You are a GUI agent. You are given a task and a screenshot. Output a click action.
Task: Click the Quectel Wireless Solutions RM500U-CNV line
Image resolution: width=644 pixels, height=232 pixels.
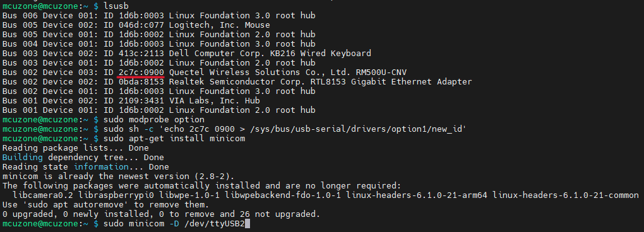click(205, 72)
